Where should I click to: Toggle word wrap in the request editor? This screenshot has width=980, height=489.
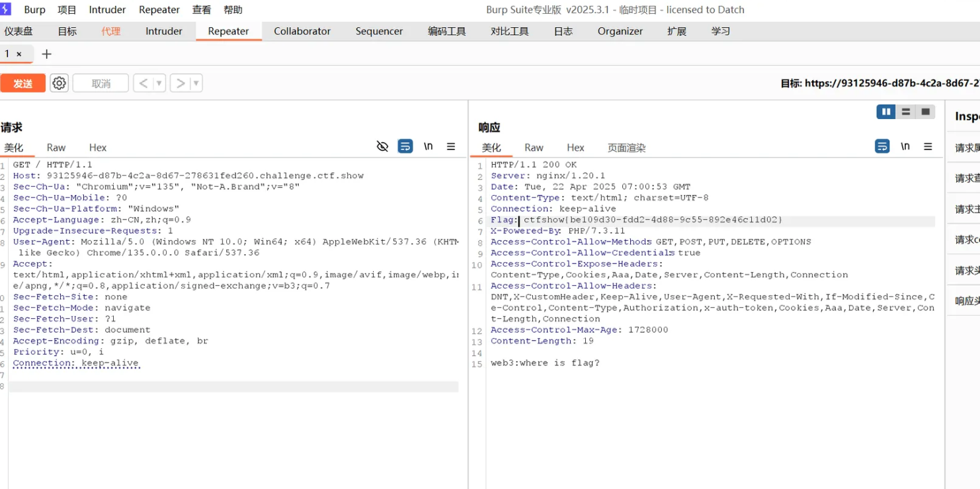click(405, 146)
